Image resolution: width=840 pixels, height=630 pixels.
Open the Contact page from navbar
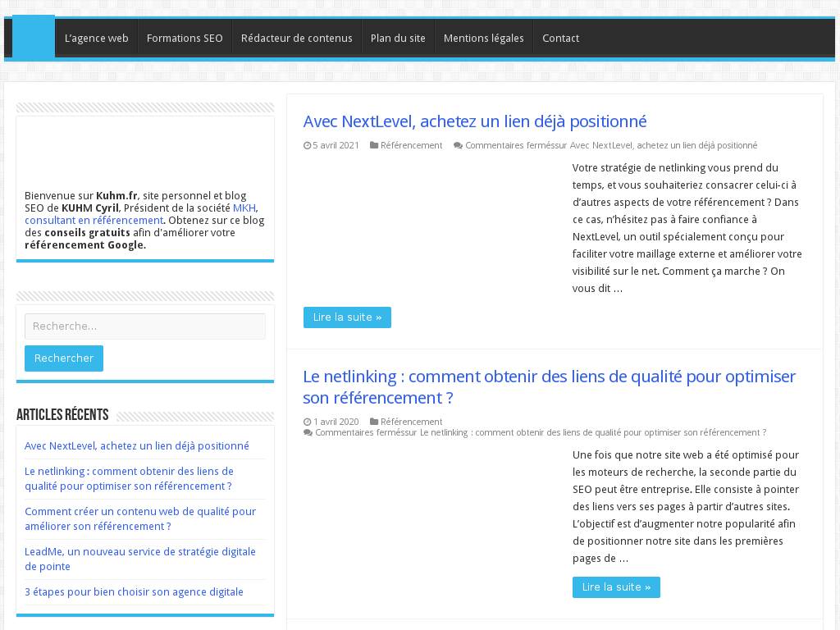pyautogui.click(x=560, y=39)
